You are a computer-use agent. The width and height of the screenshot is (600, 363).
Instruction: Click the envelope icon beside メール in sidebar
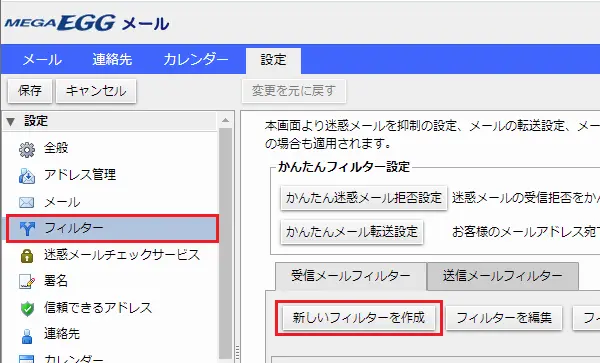pyautogui.click(x=27, y=202)
